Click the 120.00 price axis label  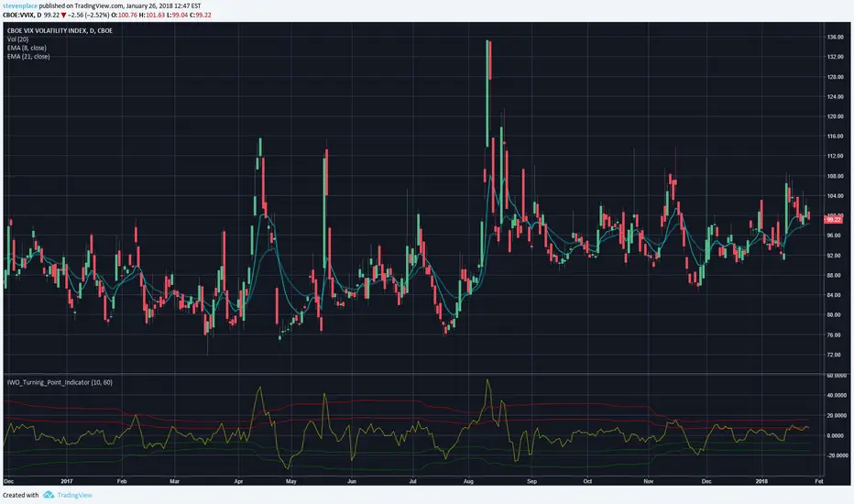[835, 116]
